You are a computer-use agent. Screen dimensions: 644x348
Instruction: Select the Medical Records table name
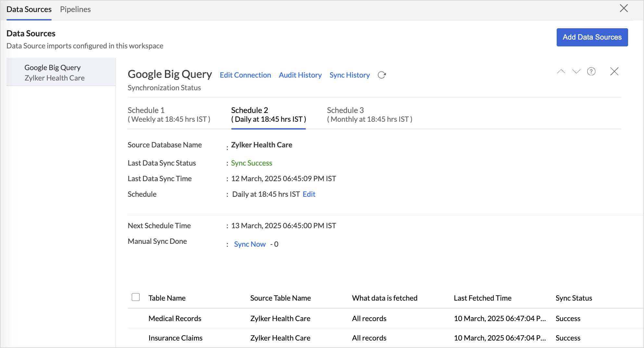tap(175, 318)
